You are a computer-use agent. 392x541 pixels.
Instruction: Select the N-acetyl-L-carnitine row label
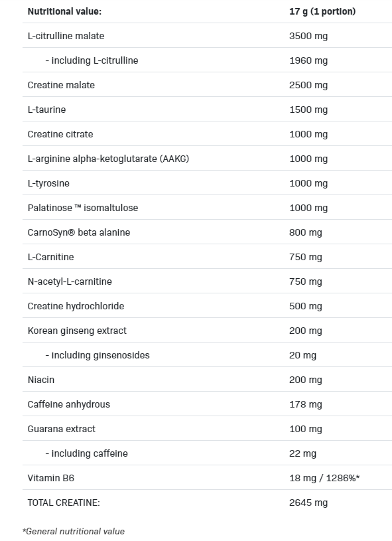(70, 281)
